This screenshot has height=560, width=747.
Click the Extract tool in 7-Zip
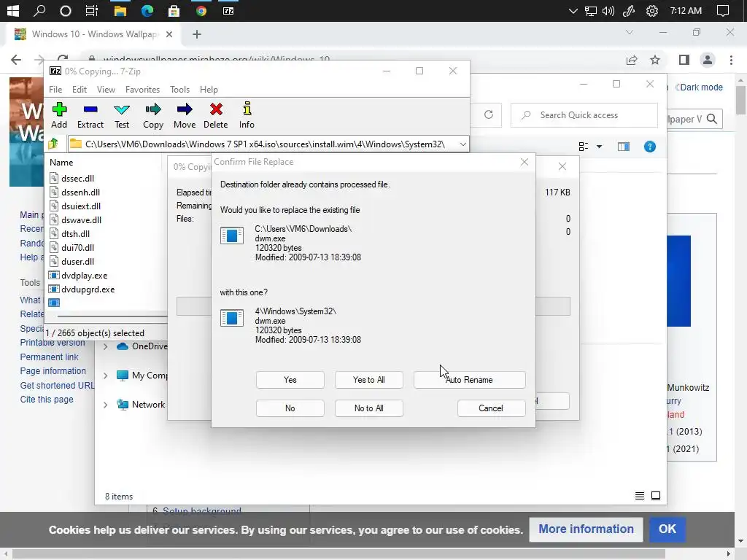(x=90, y=115)
